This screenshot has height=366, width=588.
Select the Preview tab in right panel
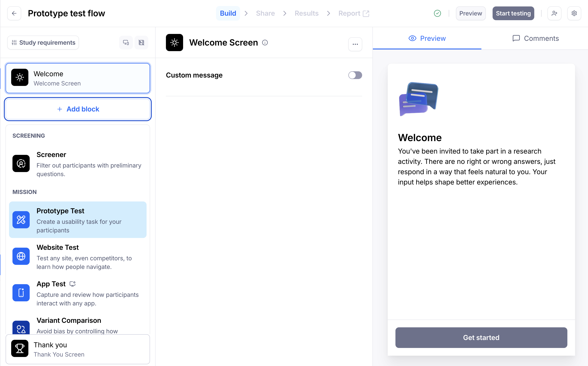pyautogui.click(x=427, y=38)
